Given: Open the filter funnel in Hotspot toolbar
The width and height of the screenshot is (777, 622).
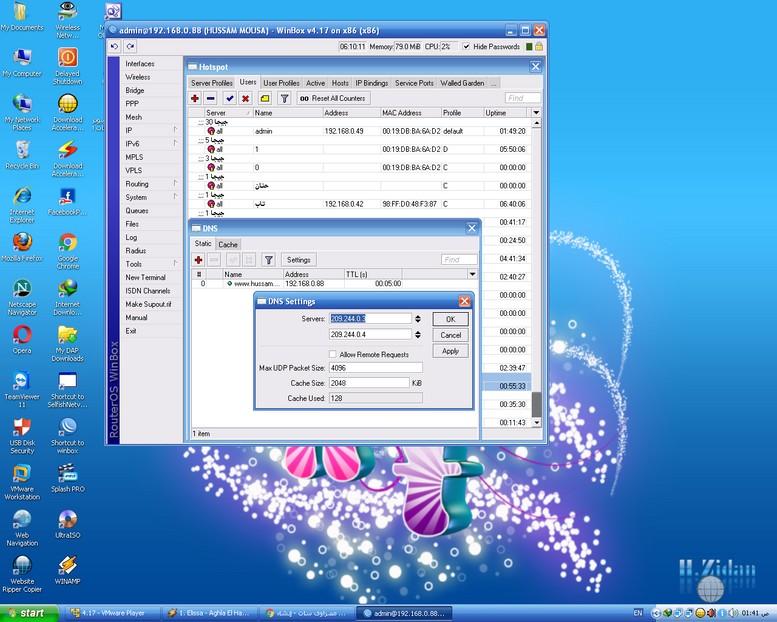Looking at the screenshot, I should [284, 98].
